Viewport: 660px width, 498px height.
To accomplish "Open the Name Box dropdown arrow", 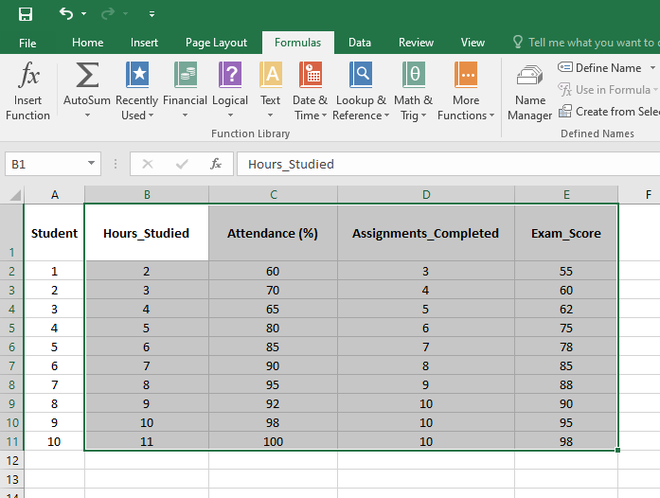I will 92,164.
